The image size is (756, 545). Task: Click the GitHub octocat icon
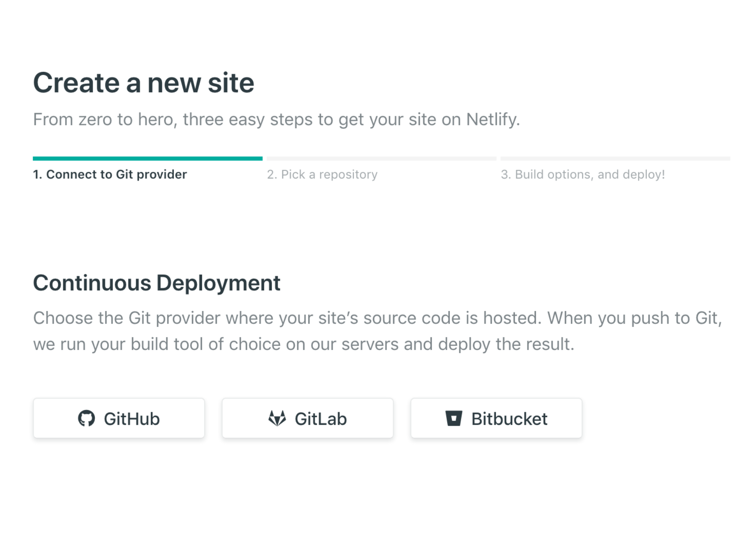pos(87,419)
